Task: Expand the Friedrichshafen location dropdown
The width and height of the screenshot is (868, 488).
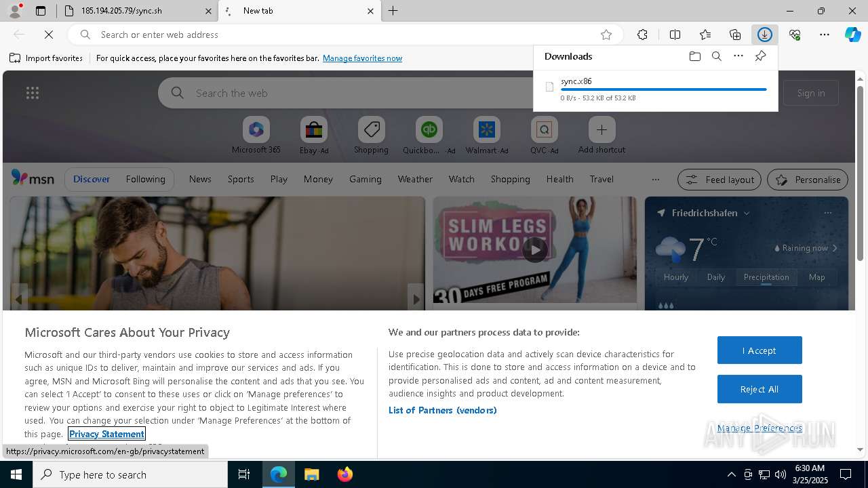Action: 747,213
